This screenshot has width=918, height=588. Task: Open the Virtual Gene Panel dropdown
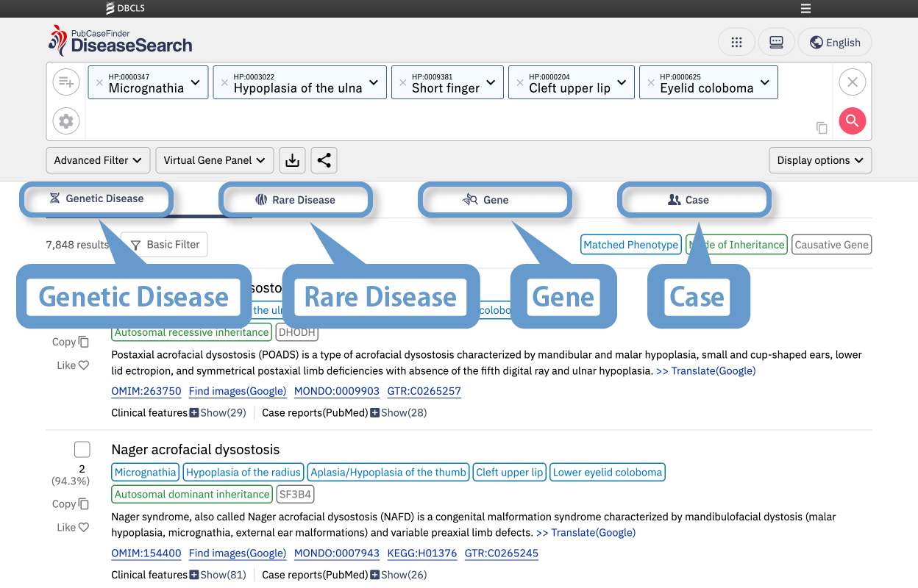coord(215,160)
